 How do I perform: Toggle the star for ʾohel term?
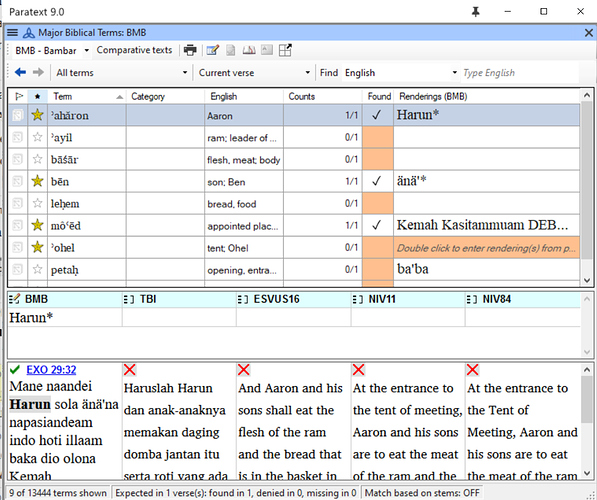(37, 247)
